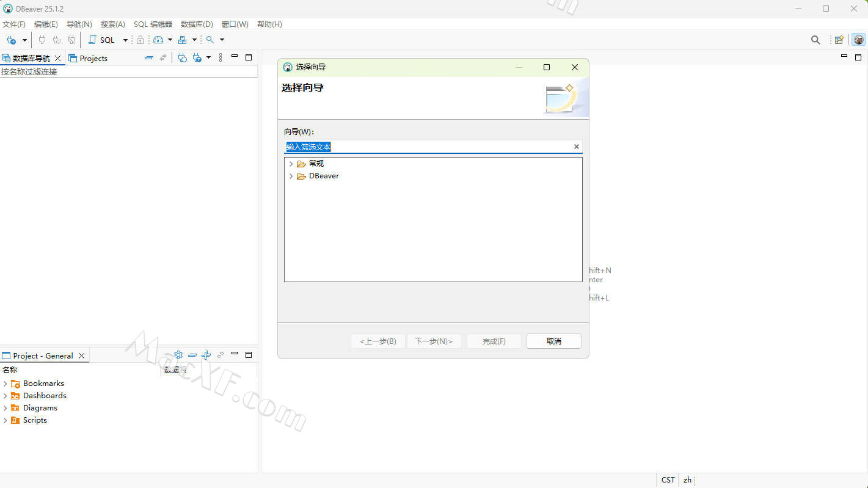Close the 数据库导航 tab
Image resolution: width=868 pixels, height=488 pixels.
click(x=58, y=58)
